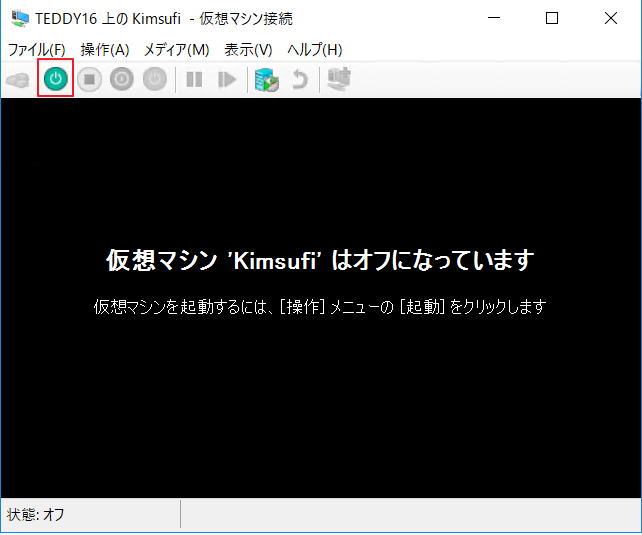
Task: Click the Save state toolbar icon
Action: point(154,80)
